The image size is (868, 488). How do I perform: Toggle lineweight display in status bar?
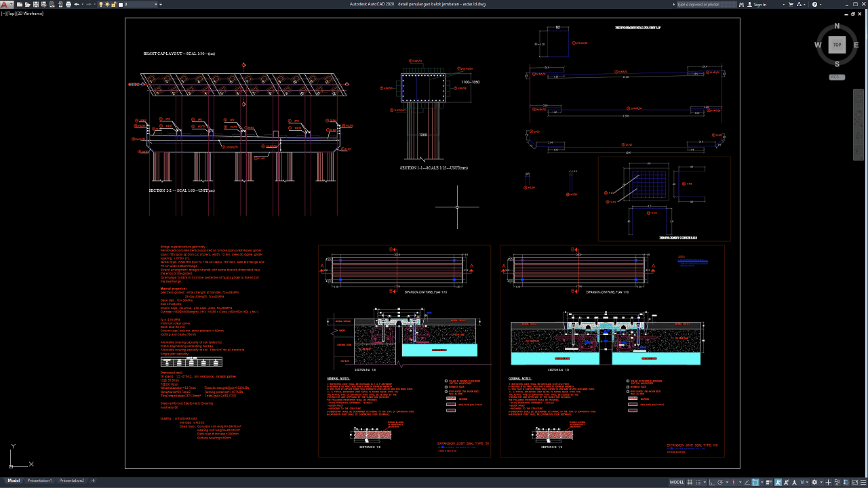pos(769,483)
